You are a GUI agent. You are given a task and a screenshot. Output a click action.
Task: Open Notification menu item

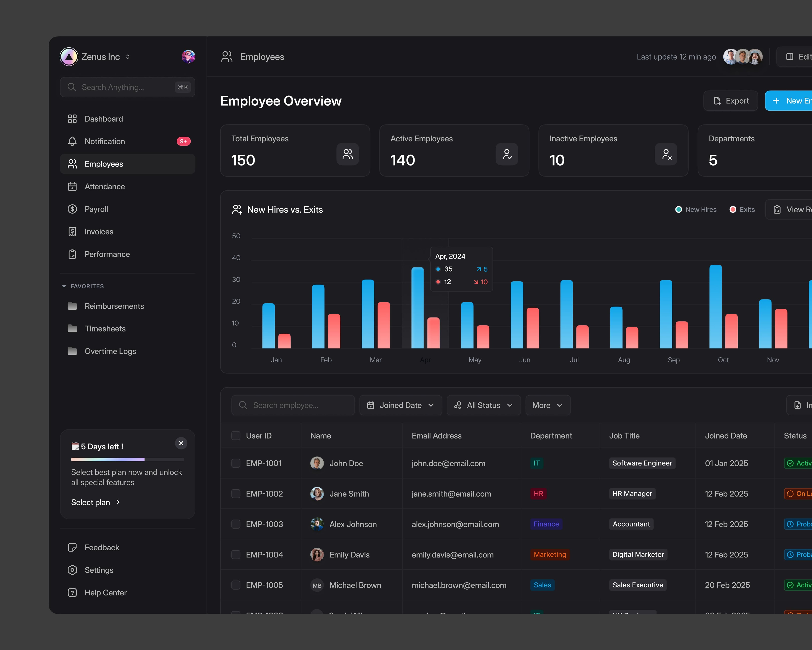click(128, 142)
